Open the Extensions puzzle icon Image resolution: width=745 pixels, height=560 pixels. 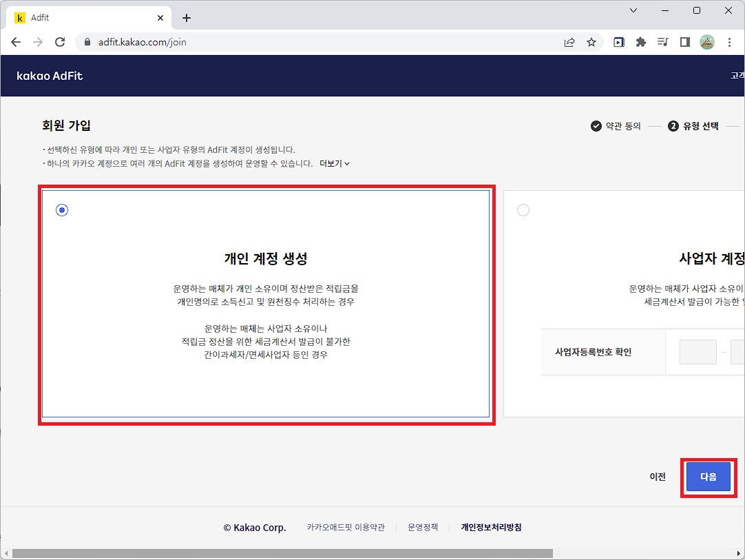point(641,42)
